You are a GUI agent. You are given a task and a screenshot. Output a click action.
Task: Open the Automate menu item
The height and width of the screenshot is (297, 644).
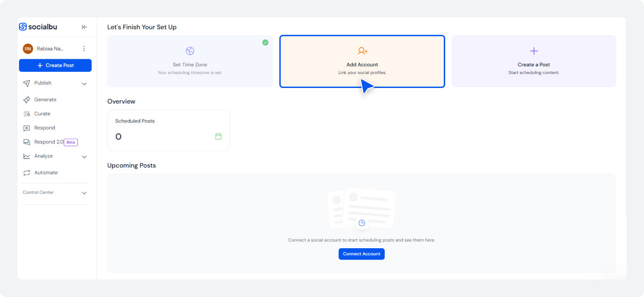click(x=46, y=173)
